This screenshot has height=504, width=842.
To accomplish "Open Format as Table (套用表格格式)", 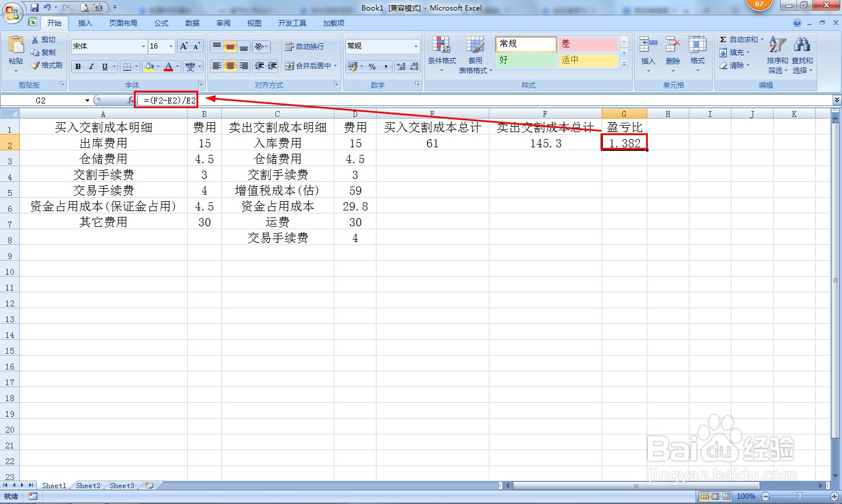I will click(x=475, y=54).
